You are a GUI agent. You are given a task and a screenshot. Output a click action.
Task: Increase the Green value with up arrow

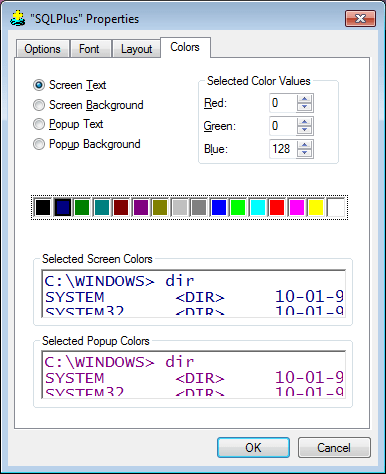[x=304, y=122]
